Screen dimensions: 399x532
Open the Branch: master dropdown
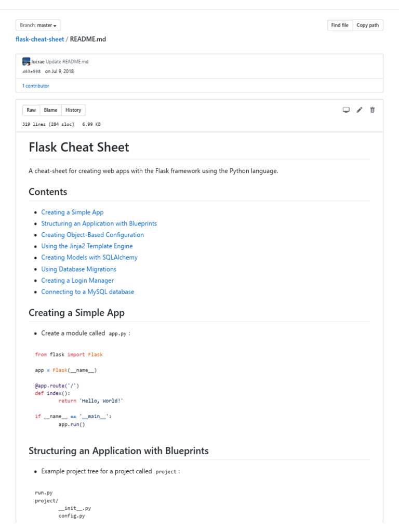(38, 25)
